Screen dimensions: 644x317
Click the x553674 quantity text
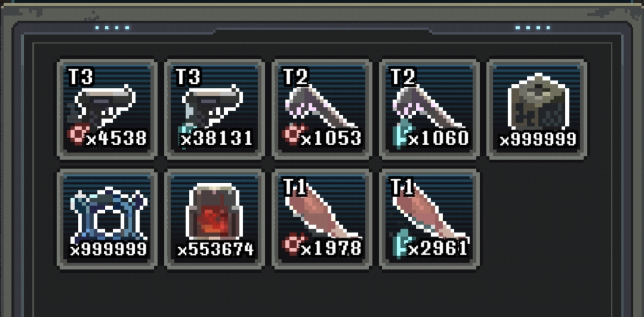pos(215,250)
